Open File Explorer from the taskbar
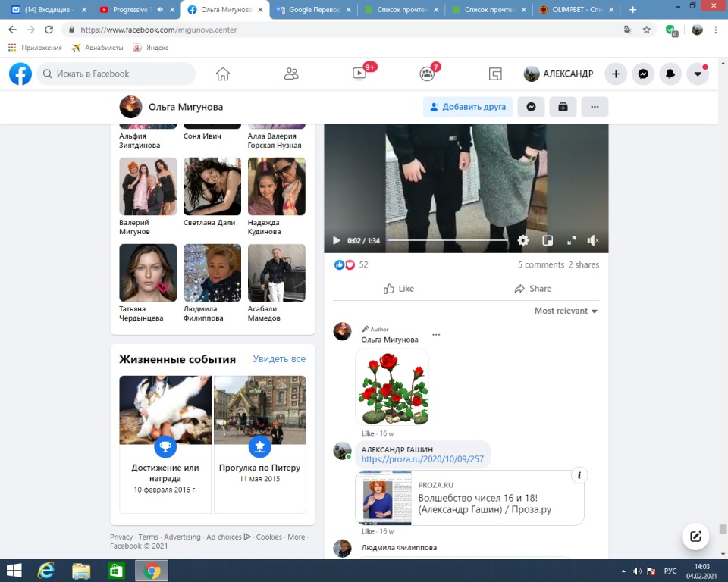The height and width of the screenshot is (582, 728). pyautogui.click(x=81, y=571)
